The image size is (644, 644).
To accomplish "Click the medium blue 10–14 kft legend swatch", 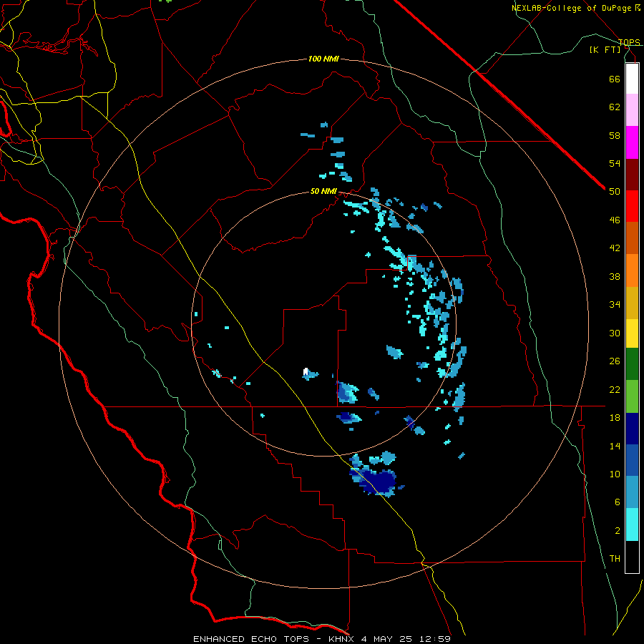I will click(632, 460).
